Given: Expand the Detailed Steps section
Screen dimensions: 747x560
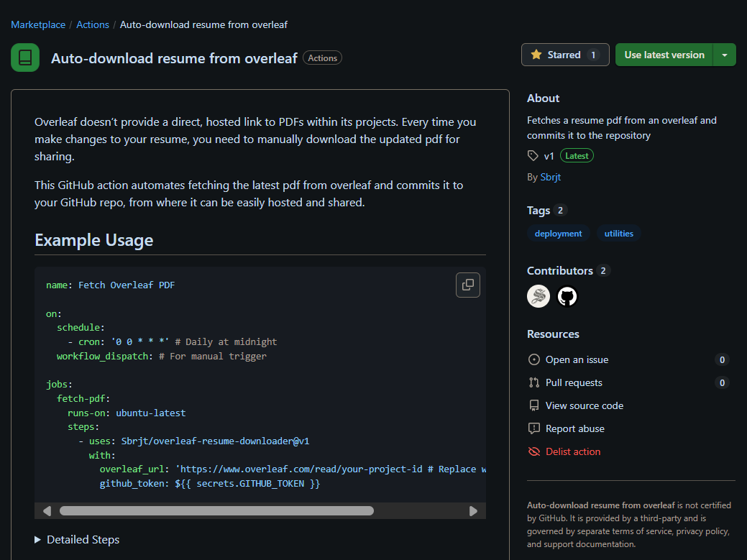Looking at the screenshot, I should click(77, 539).
